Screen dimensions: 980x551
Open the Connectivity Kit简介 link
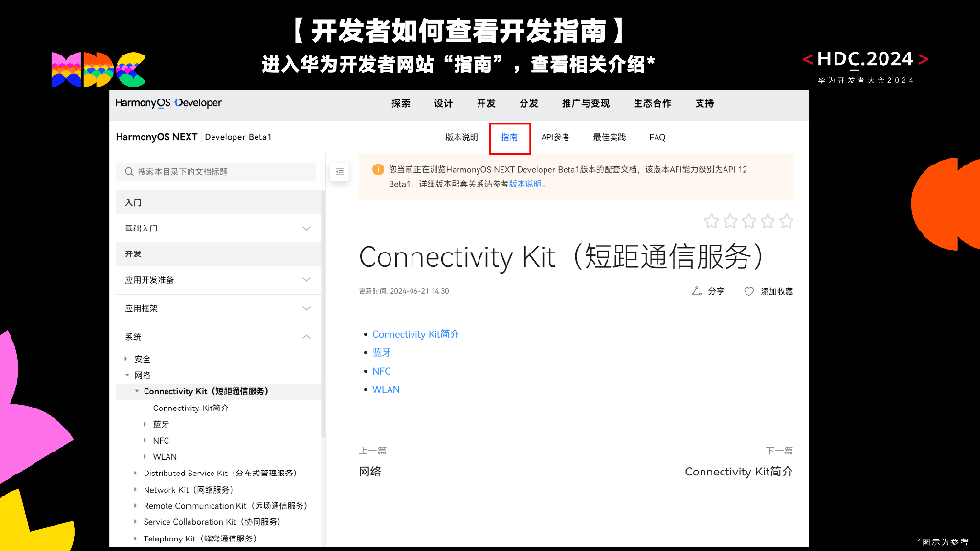tap(415, 334)
